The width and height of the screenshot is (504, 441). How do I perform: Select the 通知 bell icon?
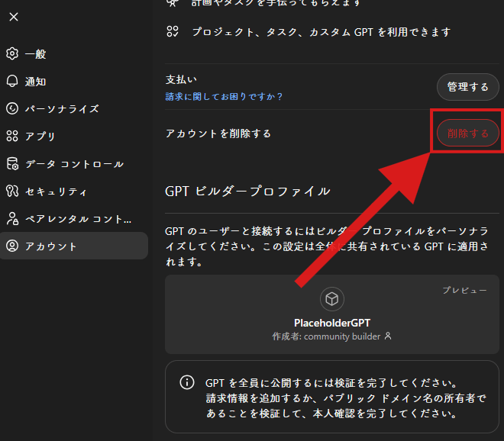[x=12, y=82]
